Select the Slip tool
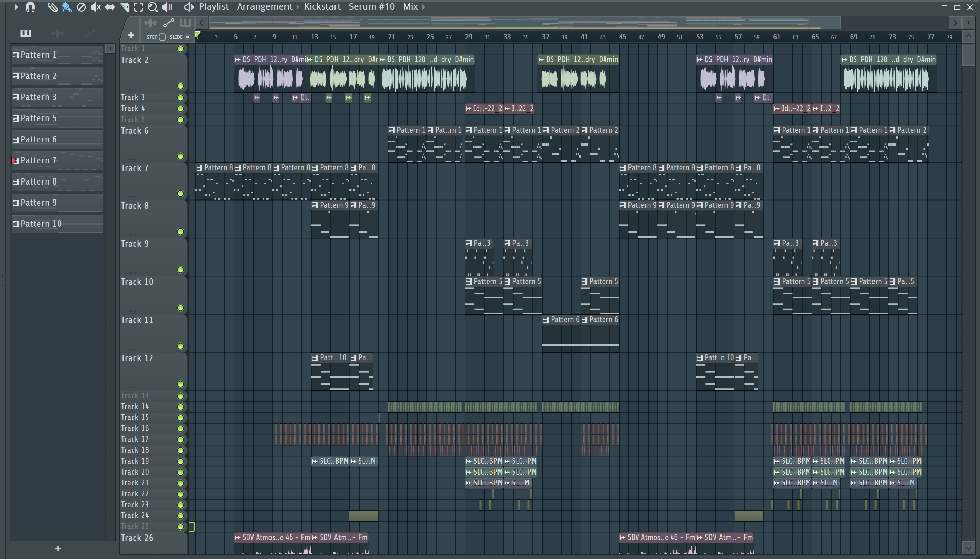This screenshot has height=559, width=980. click(x=110, y=7)
